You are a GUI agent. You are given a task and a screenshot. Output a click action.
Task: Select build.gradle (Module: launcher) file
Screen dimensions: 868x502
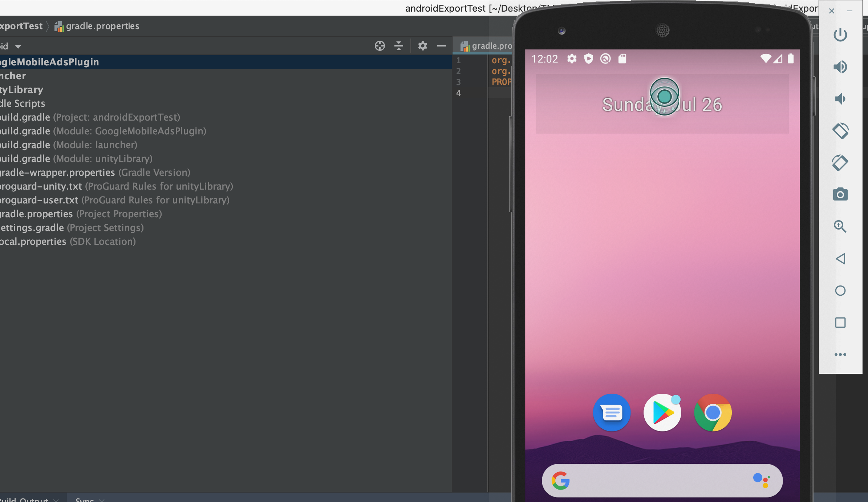[69, 145]
